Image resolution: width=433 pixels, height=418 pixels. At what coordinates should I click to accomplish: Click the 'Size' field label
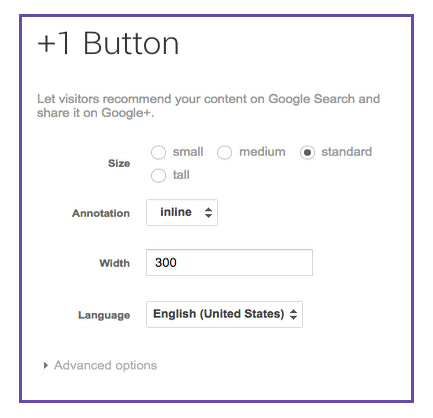coord(119,163)
